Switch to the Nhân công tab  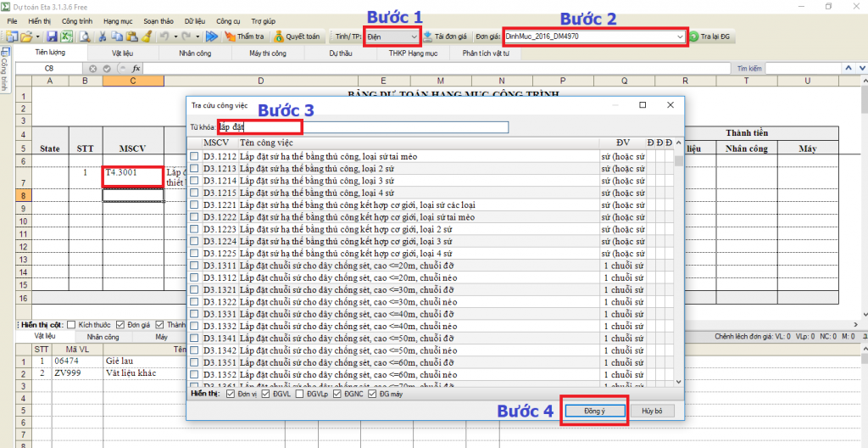point(198,53)
